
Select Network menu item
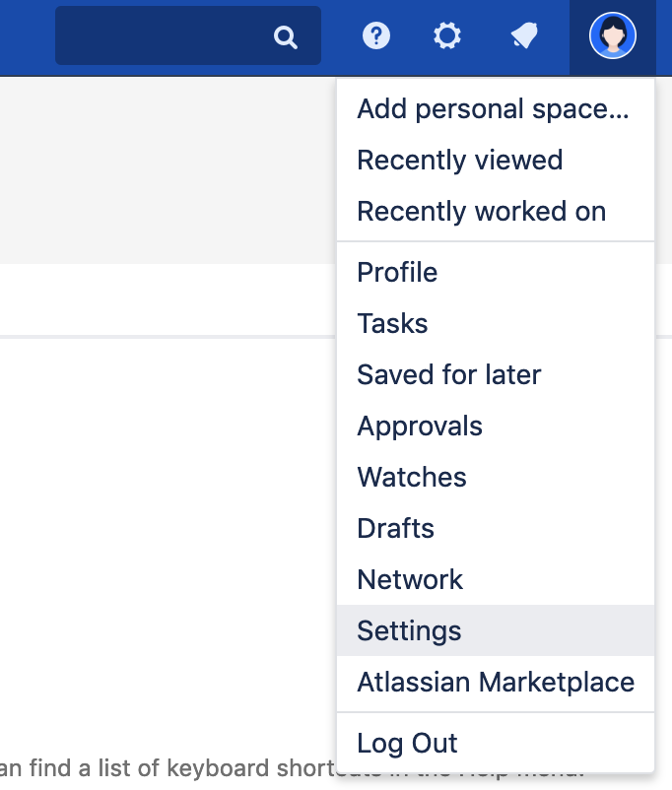410,580
